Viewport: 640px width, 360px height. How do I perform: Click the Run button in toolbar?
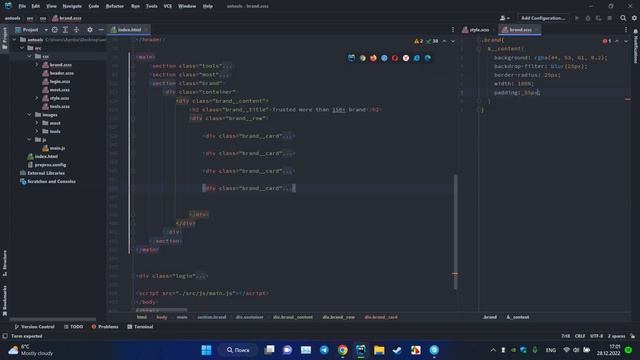(x=577, y=18)
